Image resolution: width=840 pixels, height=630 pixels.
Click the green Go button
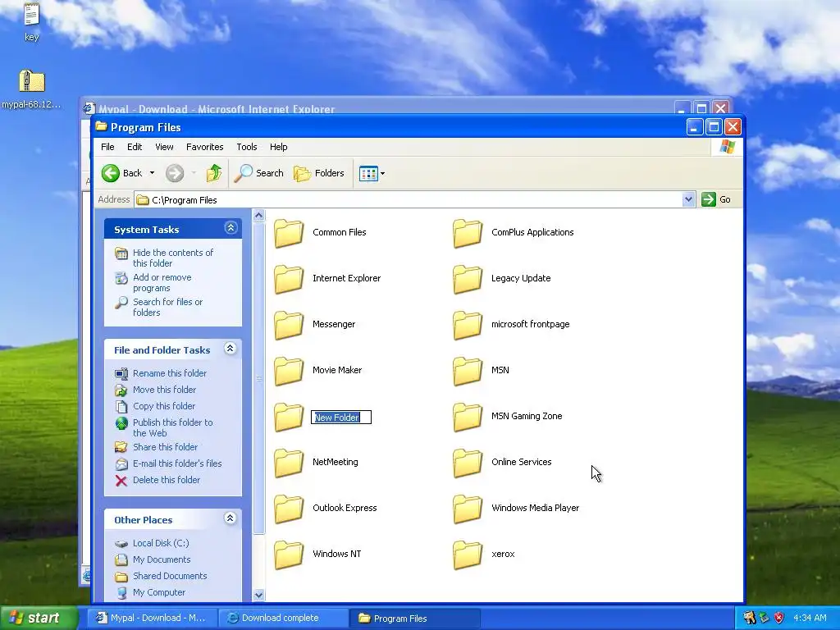717,199
